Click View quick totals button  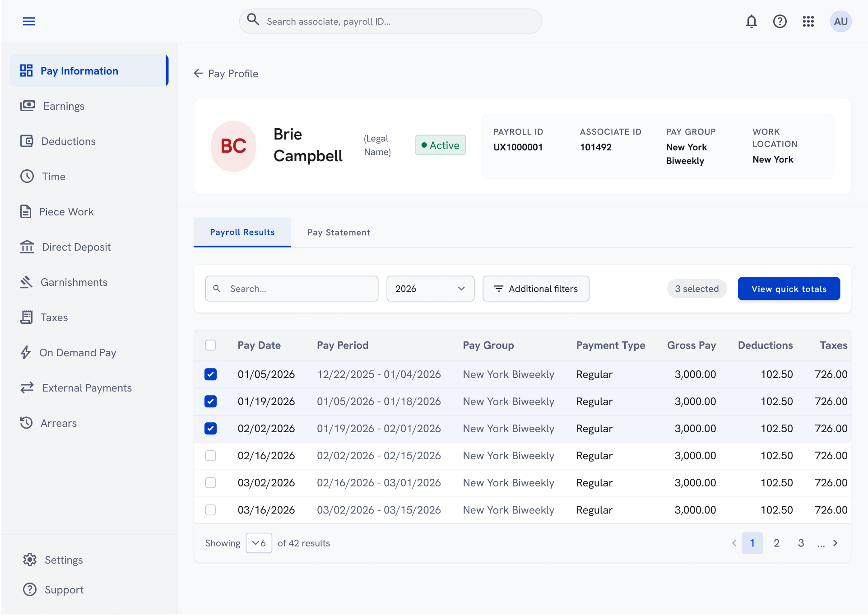point(789,289)
